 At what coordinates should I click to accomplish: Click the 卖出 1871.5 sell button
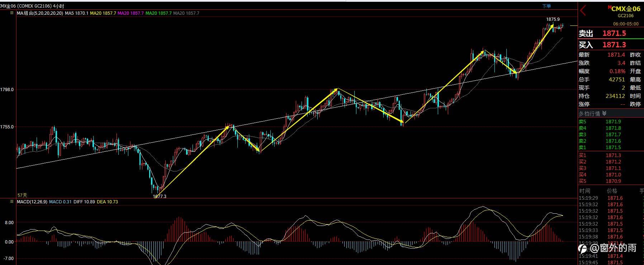point(611,33)
